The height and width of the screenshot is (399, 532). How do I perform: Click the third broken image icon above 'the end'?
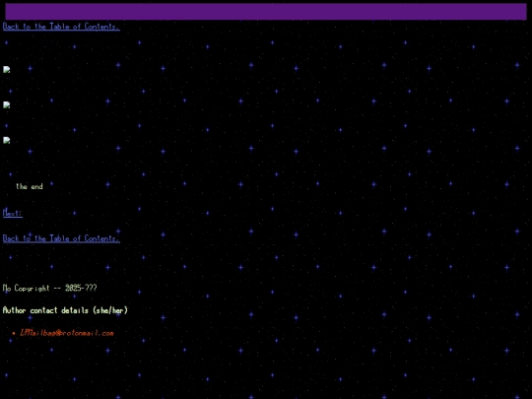tap(7, 141)
